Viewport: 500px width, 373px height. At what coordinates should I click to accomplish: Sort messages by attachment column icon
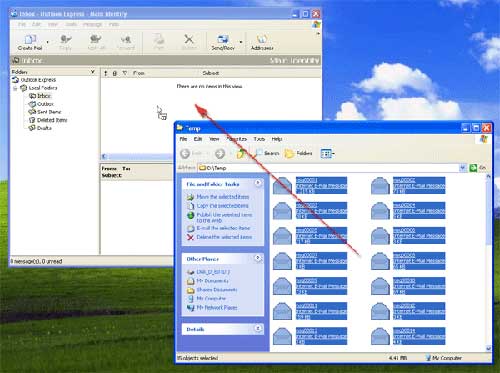pos(115,73)
